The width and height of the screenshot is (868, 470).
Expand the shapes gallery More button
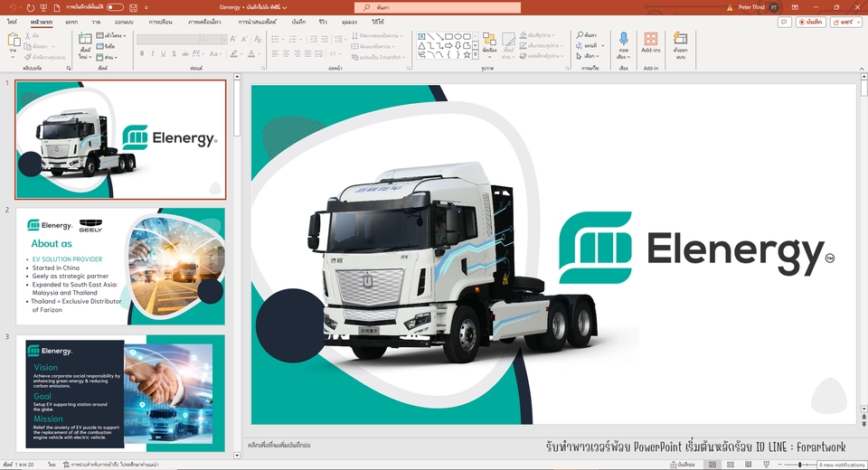(476, 55)
